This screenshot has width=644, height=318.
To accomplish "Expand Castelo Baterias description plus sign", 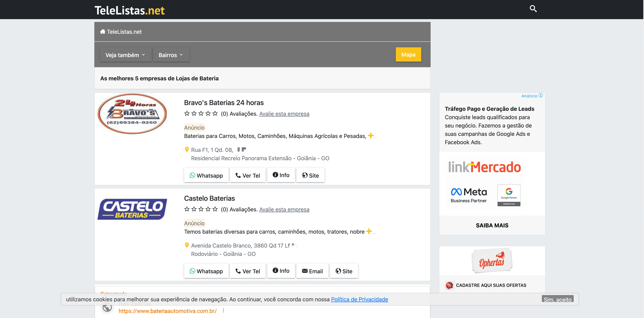I will click(369, 231).
